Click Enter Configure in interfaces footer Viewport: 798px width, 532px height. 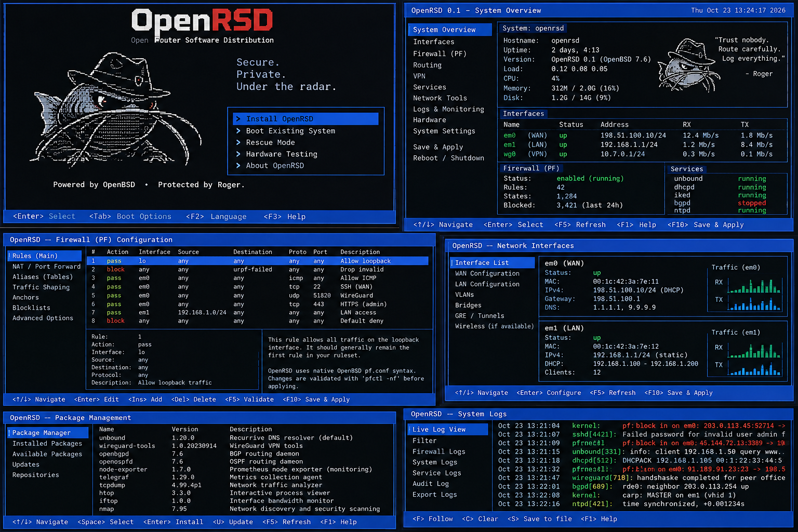[x=549, y=393]
